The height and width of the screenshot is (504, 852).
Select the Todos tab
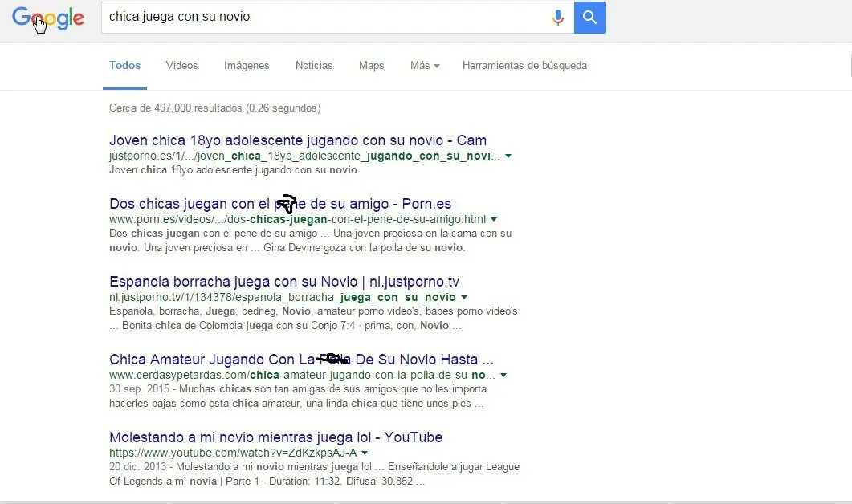(x=124, y=66)
